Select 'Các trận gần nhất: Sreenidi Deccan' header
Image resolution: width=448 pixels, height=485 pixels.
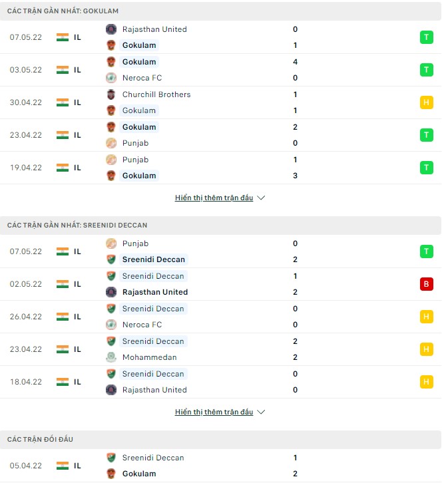(x=77, y=226)
